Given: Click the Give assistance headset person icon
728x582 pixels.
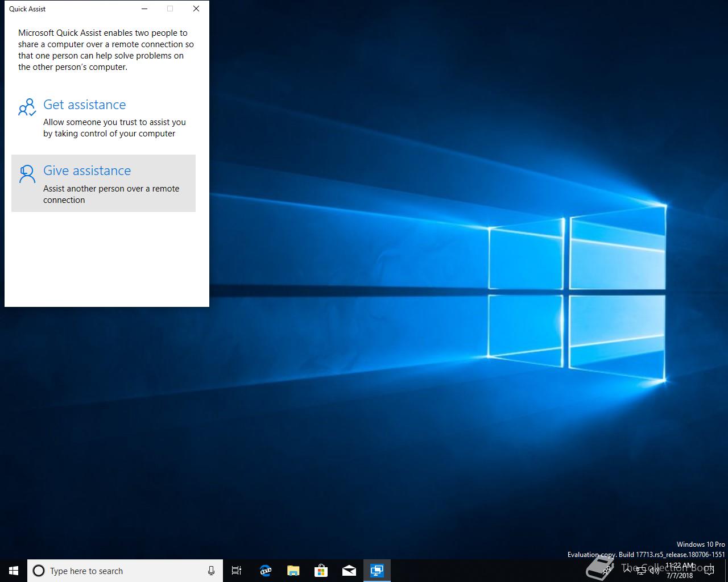Looking at the screenshot, I should (27, 174).
